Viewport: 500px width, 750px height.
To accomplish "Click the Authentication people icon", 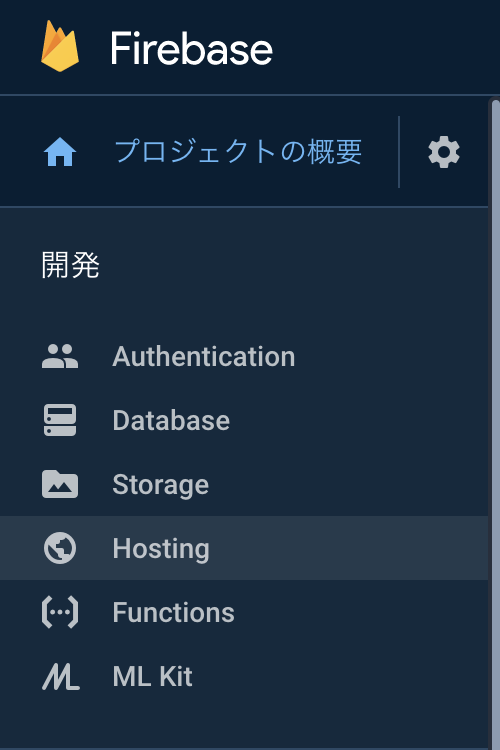I will (x=60, y=356).
